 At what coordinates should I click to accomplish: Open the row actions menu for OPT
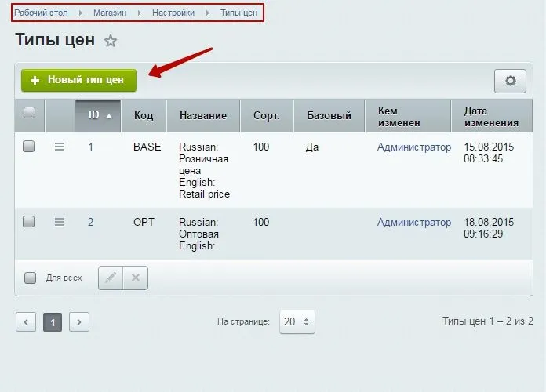coord(60,222)
